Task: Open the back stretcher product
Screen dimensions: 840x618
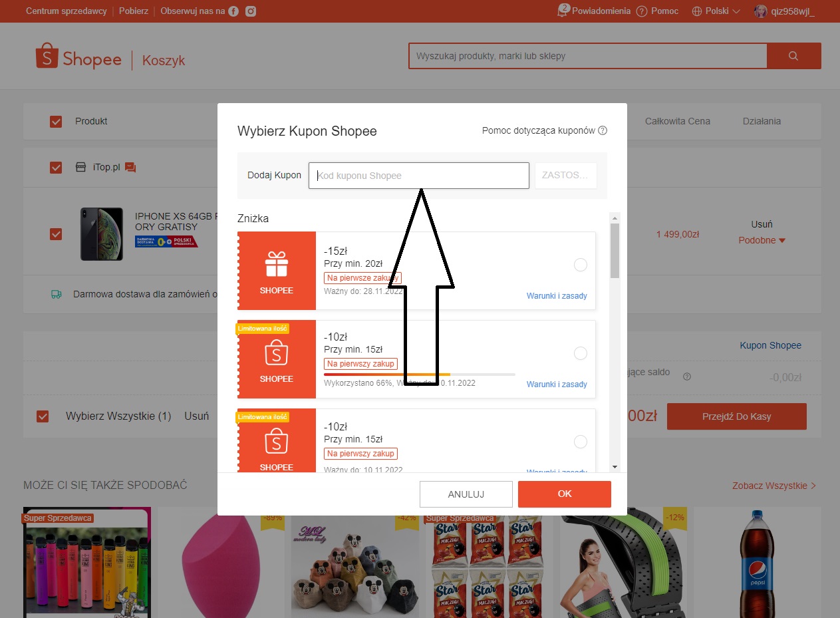Action: 623,563
